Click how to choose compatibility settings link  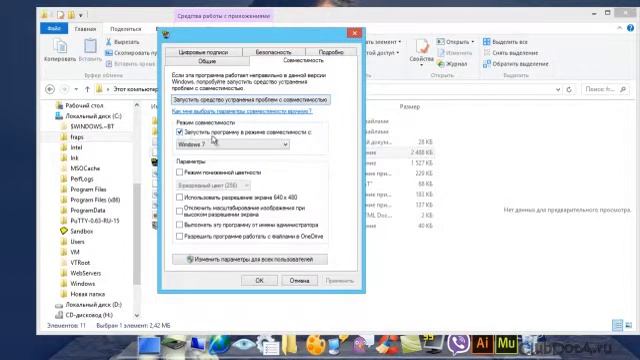coord(242,111)
